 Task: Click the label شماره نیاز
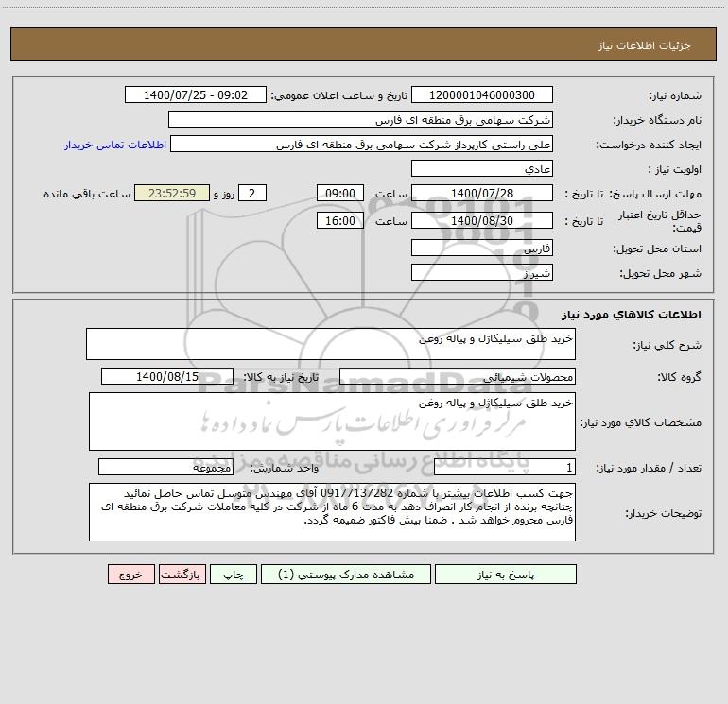[x=675, y=96]
